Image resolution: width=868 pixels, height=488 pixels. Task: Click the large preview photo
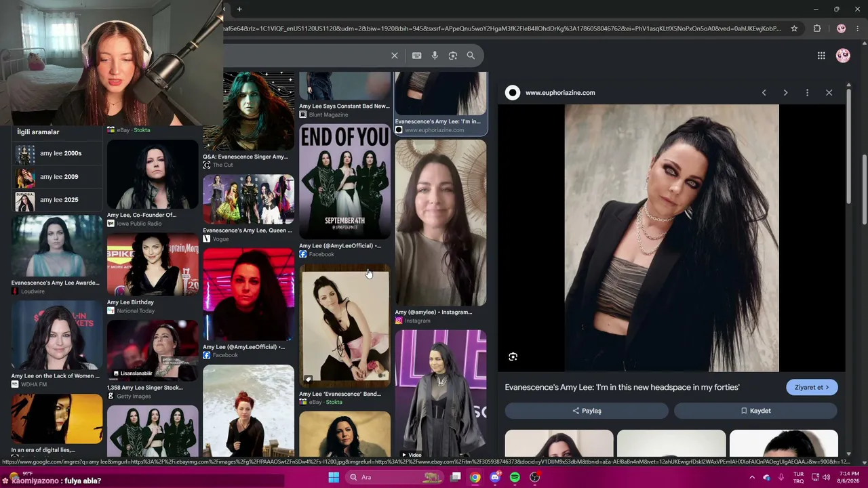[x=672, y=238]
